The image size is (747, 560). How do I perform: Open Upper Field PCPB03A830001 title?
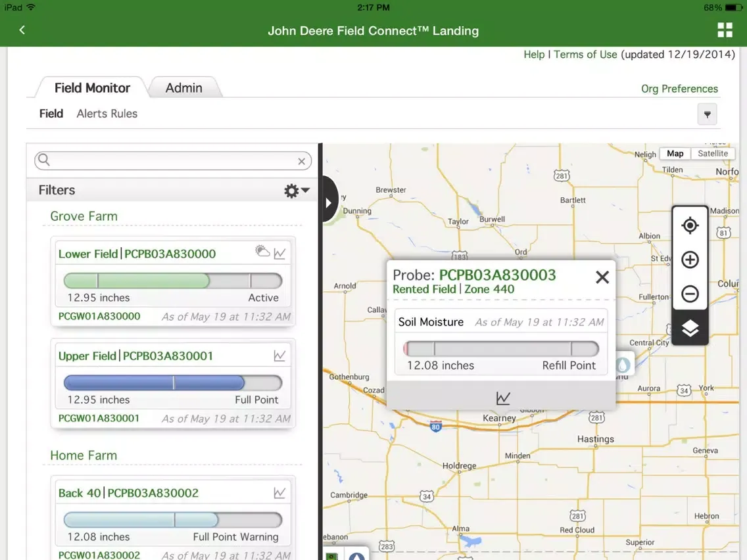tap(135, 356)
